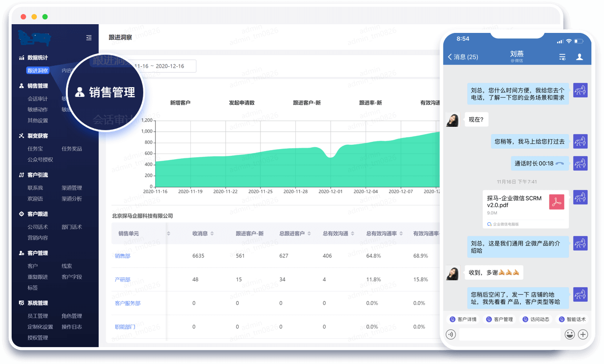Viewport: 604px width, 364px height.
Task: Open the 销售部 link in table
Action: (122, 256)
